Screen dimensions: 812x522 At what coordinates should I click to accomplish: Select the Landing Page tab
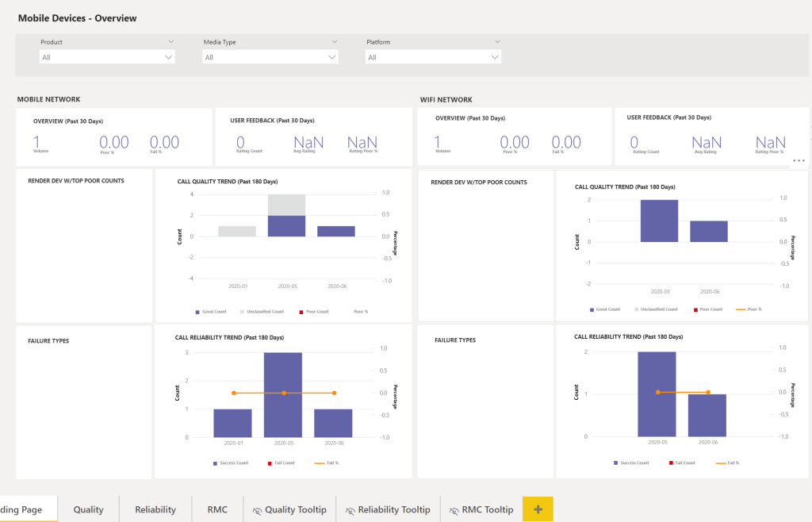(24, 509)
